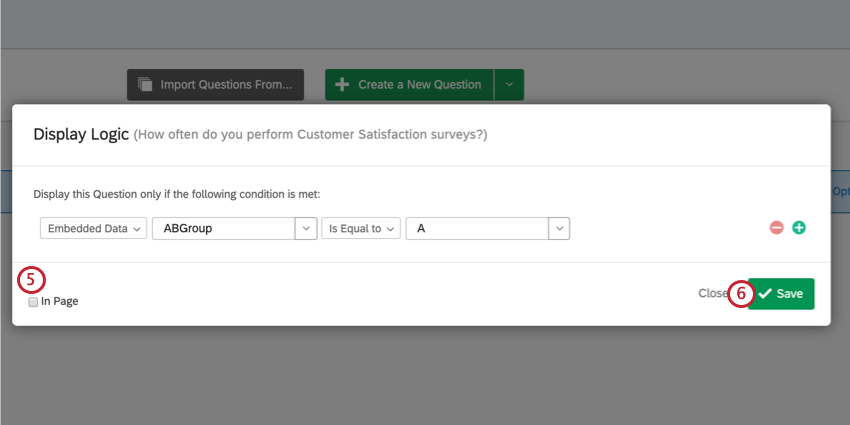Close the Display Logic dialog via Close link

coord(712,294)
